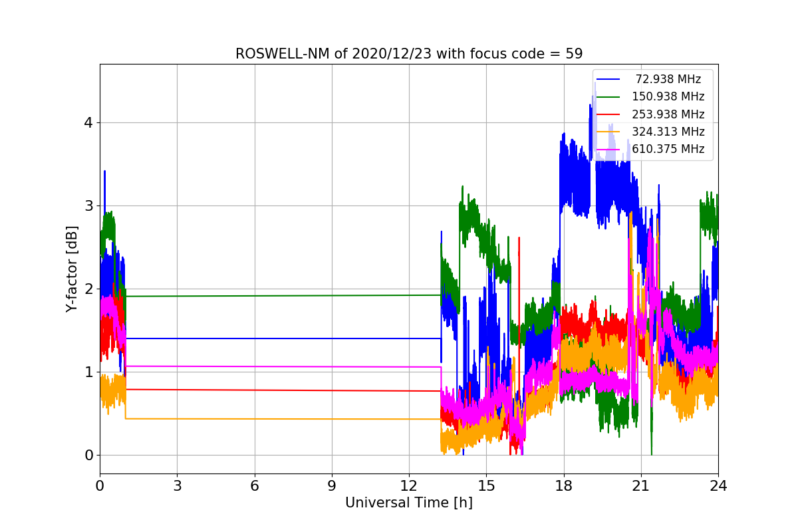
Task: Click the green line sample in legend
Action: [608, 97]
